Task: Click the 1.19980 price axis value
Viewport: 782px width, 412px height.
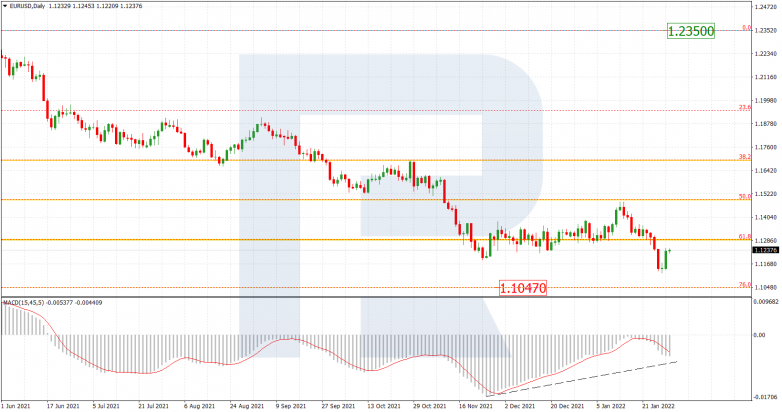Action: tap(765, 100)
